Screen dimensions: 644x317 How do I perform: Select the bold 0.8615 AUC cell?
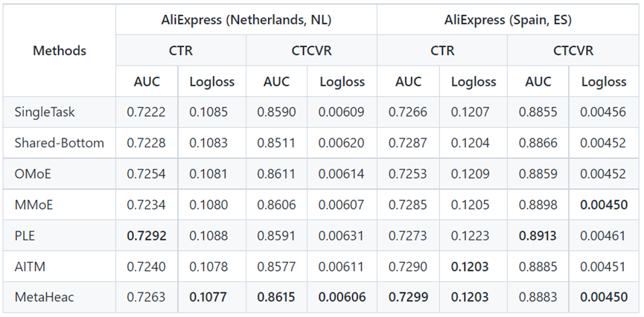277,297
